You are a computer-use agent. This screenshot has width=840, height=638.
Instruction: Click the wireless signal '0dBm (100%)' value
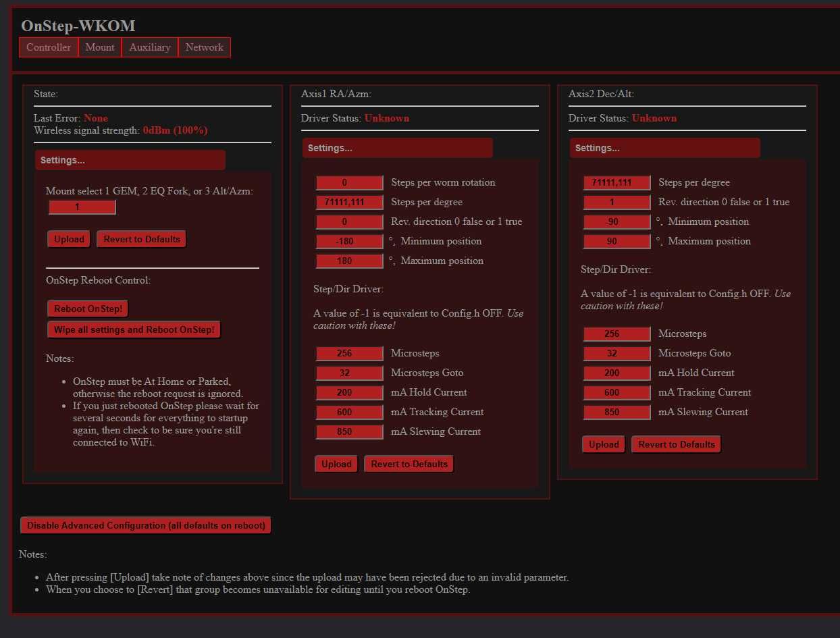pyautogui.click(x=176, y=130)
